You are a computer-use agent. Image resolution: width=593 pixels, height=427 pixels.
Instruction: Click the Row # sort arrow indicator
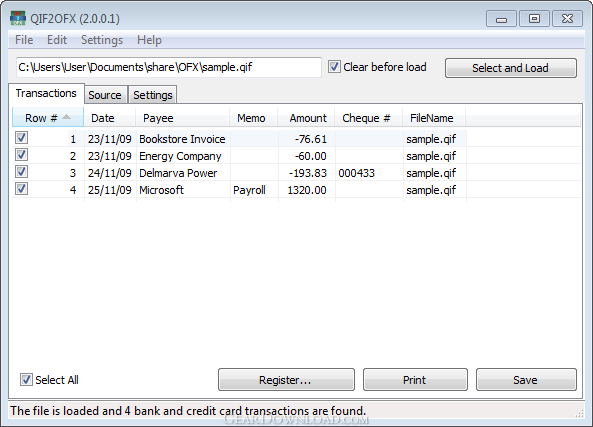coord(67,117)
